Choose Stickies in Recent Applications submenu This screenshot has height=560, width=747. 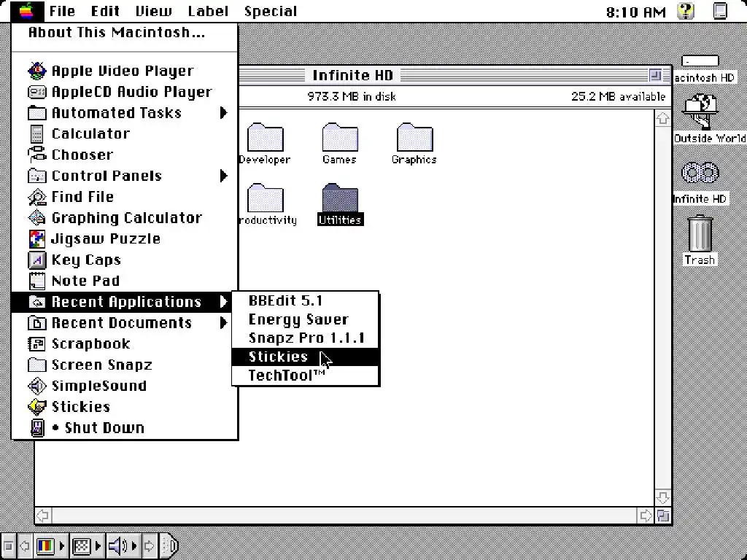[305, 357]
